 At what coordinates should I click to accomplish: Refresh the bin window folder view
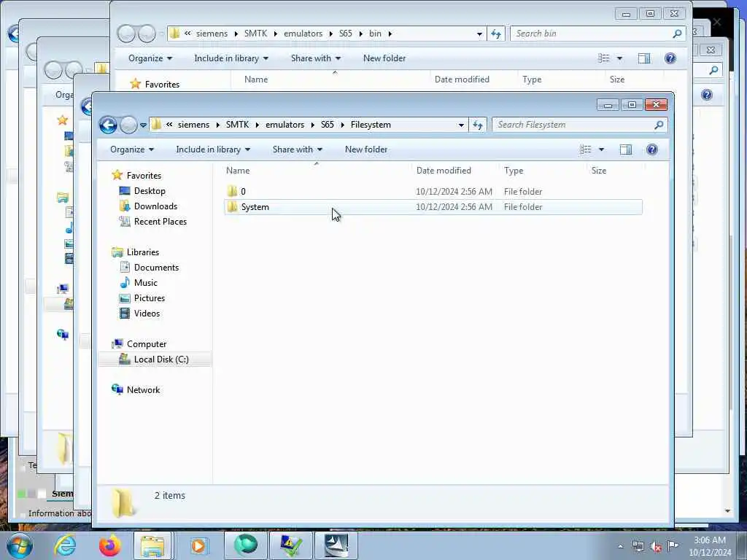pyautogui.click(x=495, y=34)
